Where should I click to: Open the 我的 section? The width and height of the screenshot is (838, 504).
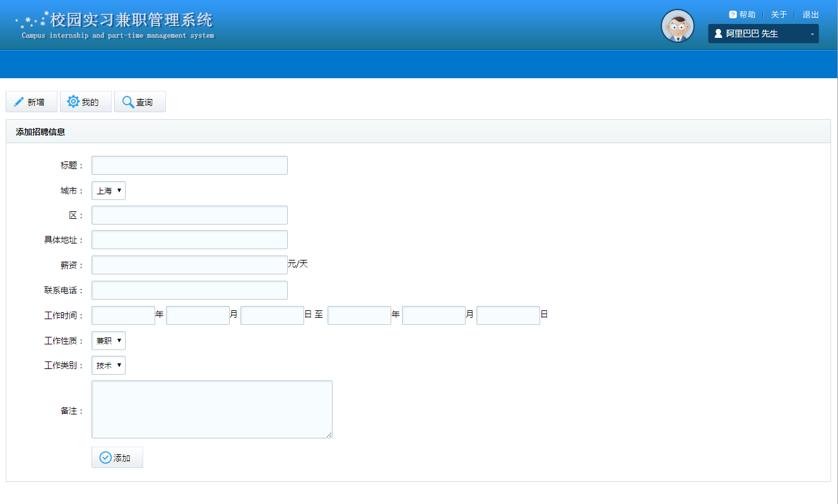(x=86, y=102)
